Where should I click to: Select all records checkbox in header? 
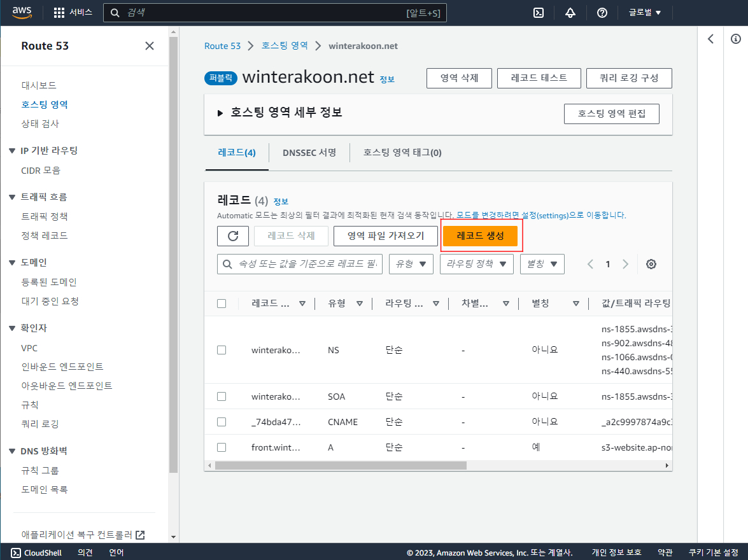(222, 304)
